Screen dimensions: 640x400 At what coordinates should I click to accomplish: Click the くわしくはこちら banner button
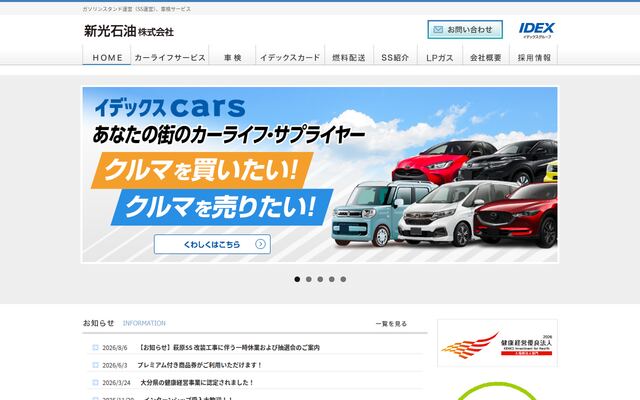click(212, 244)
